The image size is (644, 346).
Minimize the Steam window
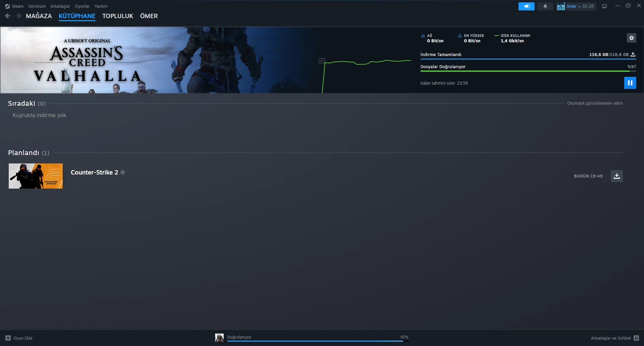(x=617, y=6)
